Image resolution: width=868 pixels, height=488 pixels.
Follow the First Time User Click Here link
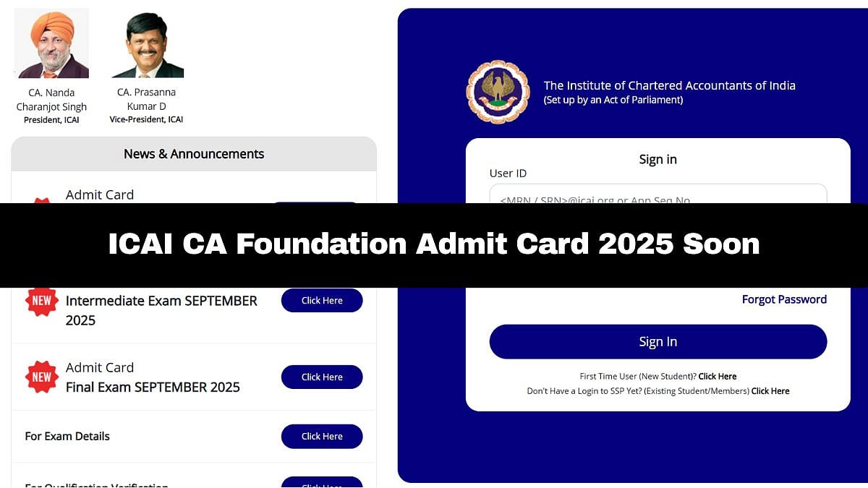pos(717,376)
